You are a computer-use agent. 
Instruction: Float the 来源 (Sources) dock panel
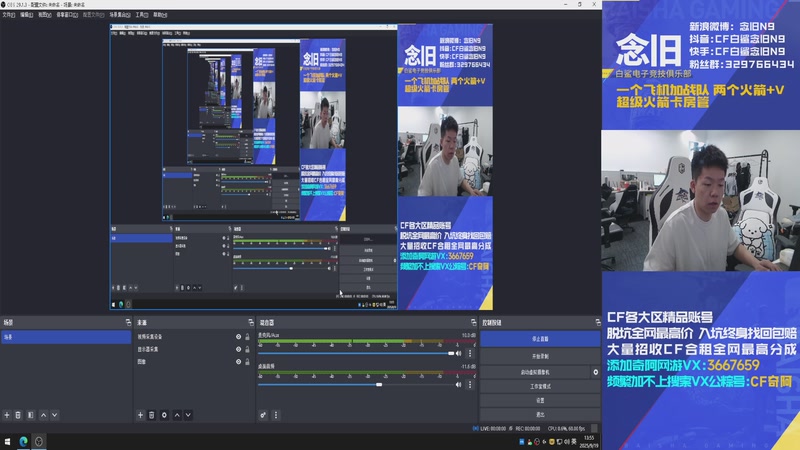click(251, 322)
